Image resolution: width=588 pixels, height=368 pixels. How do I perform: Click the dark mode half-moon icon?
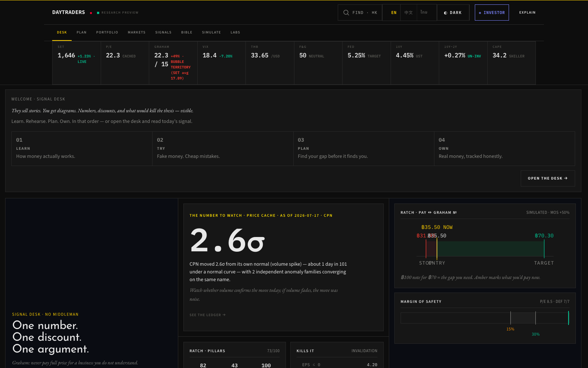pyautogui.click(x=445, y=13)
